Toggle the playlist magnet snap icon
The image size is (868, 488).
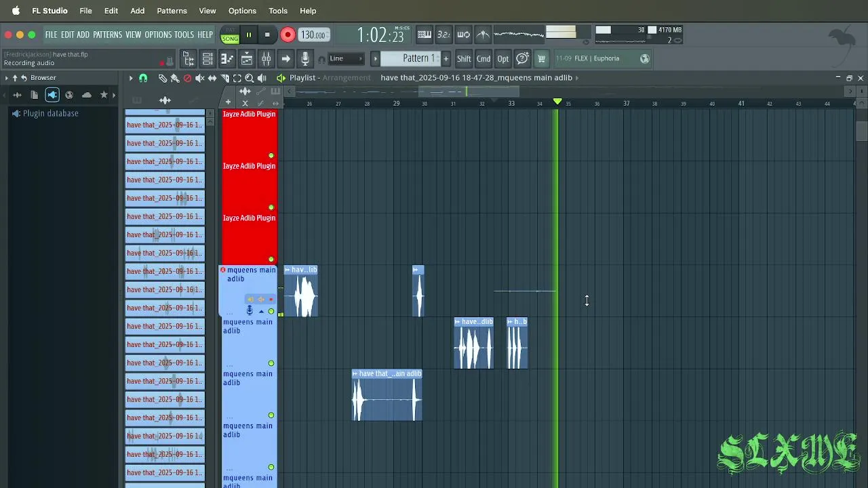pyautogui.click(x=143, y=78)
